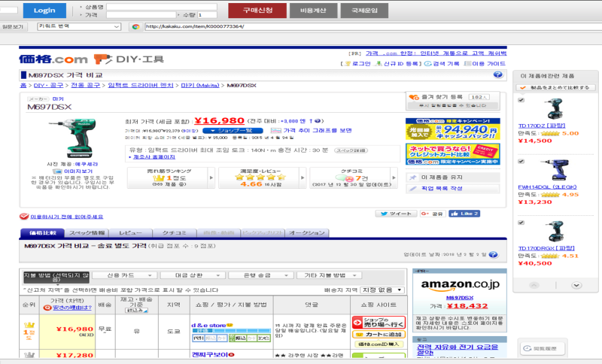Toggle the stock sort control under 재고·배송 기준

coord(137,311)
